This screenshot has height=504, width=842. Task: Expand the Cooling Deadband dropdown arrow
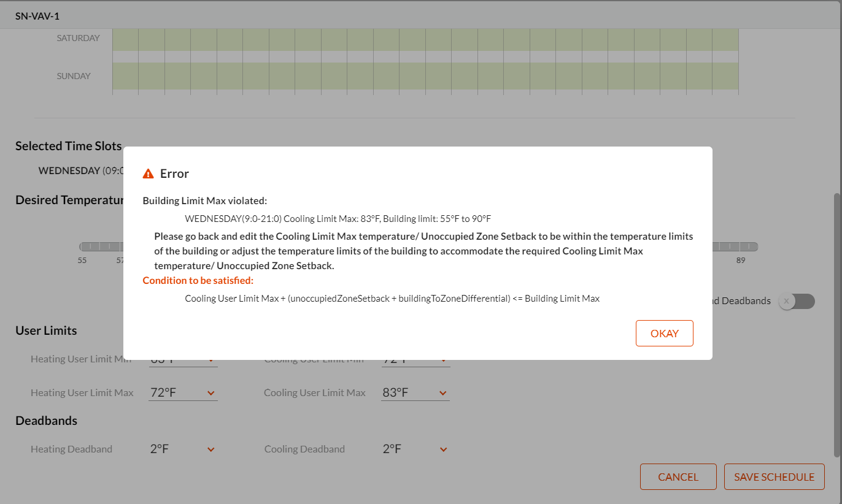tap(443, 449)
